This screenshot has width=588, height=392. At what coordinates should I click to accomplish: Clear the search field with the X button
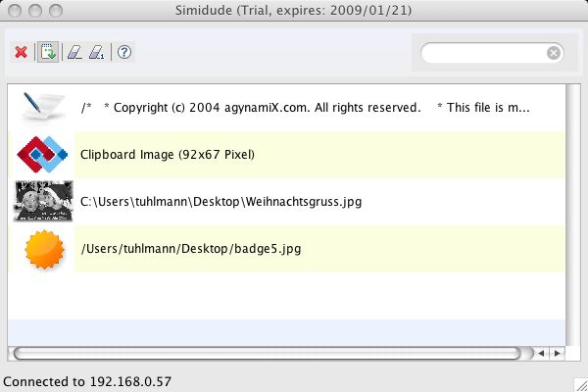tap(554, 53)
